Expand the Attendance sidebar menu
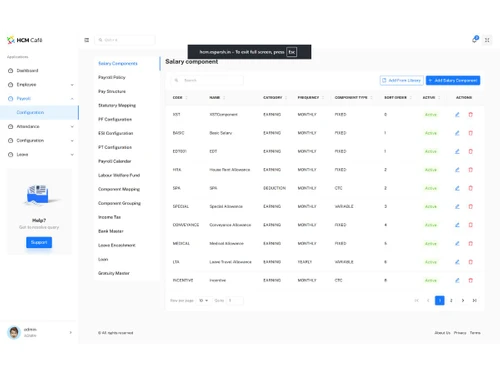500x375 pixels. [x=40, y=127]
